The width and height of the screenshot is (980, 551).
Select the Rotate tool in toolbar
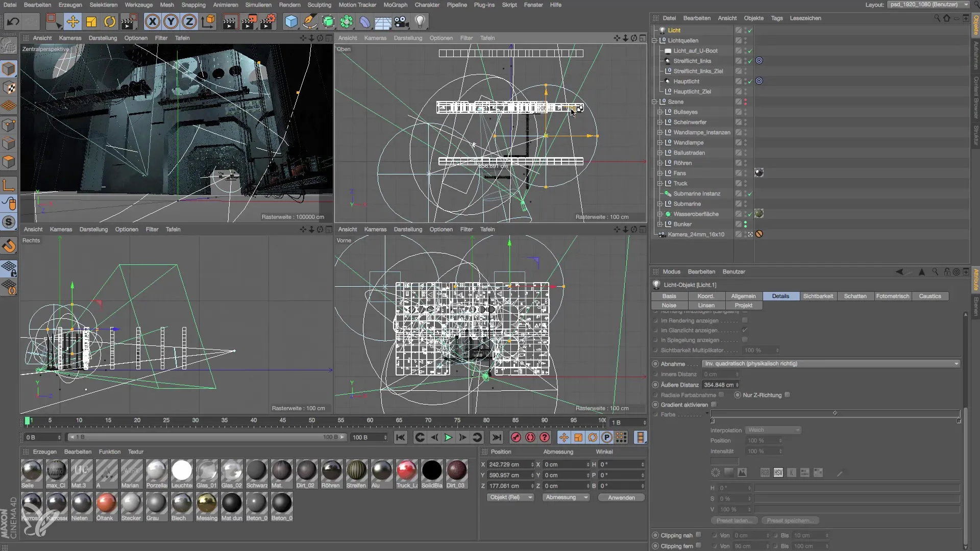(110, 22)
